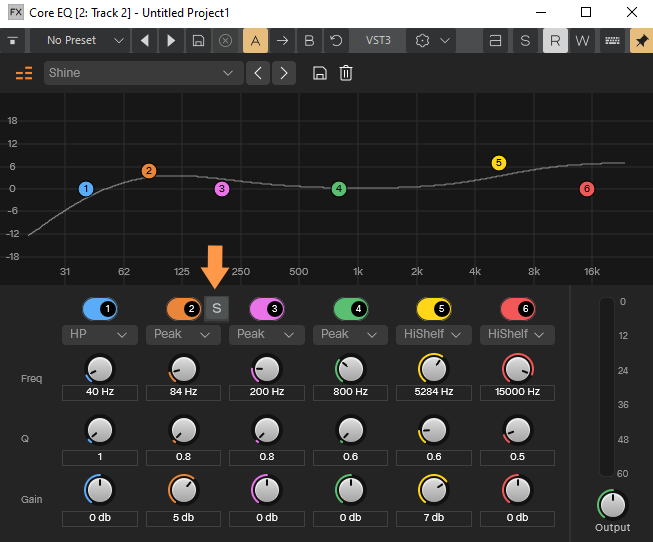Click the Output knob
This screenshot has width=653, height=542.
(x=612, y=505)
